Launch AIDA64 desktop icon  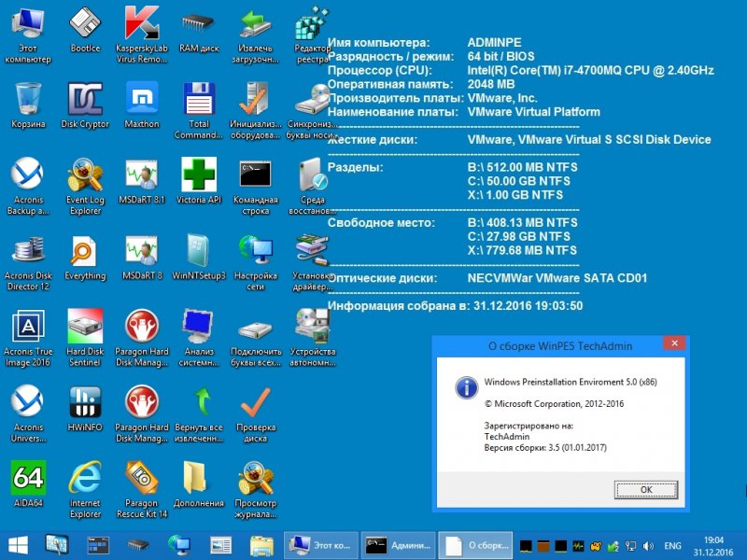click(x=28, y=484)
